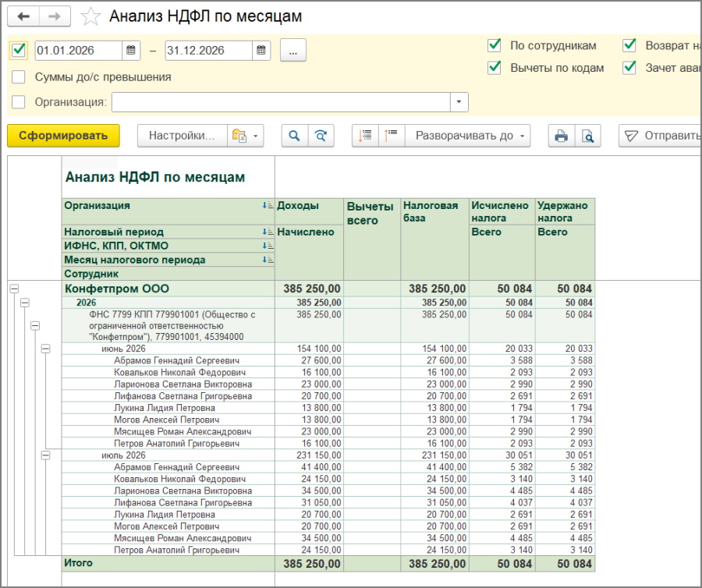Viewport: 702px width, 588px height.
Task: Collapse the Конфетпром ООО tree node
Action: click(x=14, y=289)
